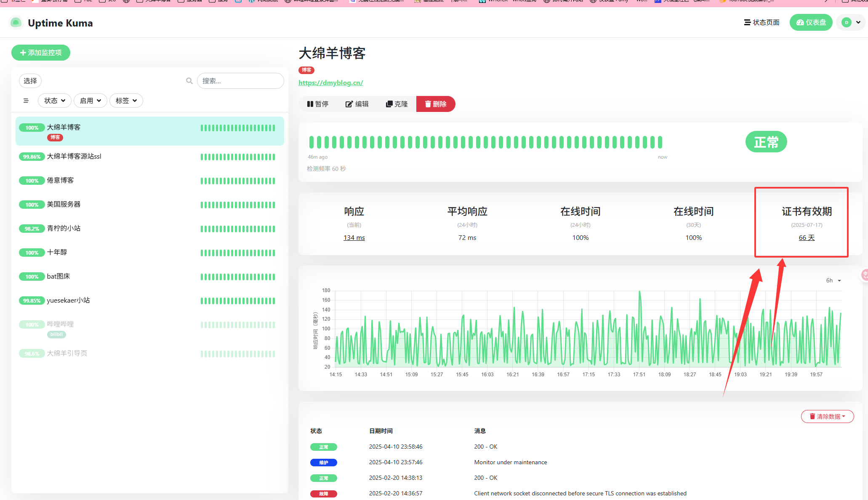Open 清除数据 dropdown button
This screenshot has width=868, height=500.
point(827,416)
